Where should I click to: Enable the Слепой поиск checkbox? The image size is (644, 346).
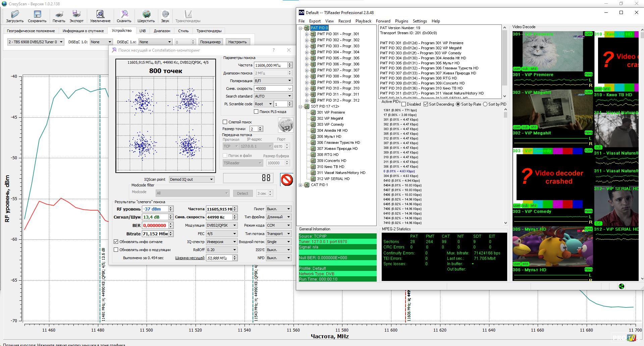click(x=225, y=122)
